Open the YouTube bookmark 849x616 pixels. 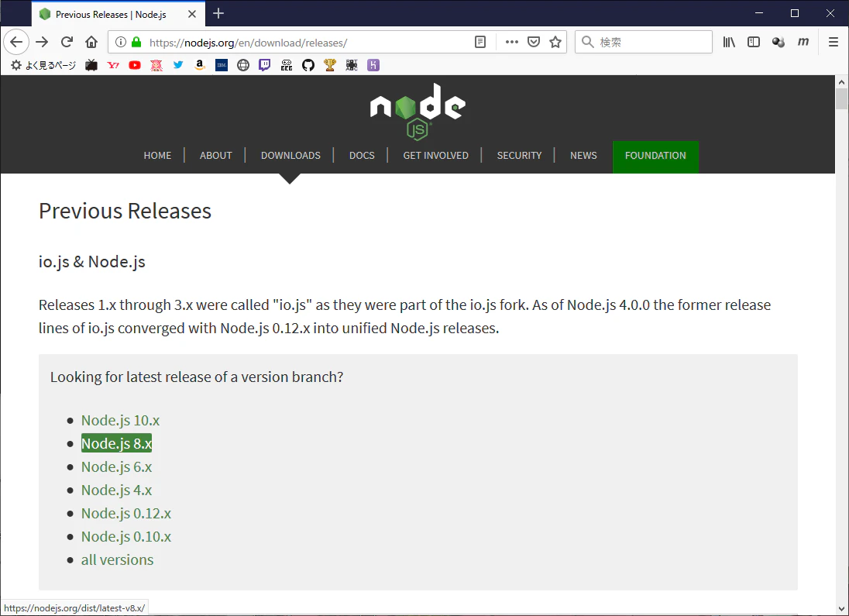point(135,65)
